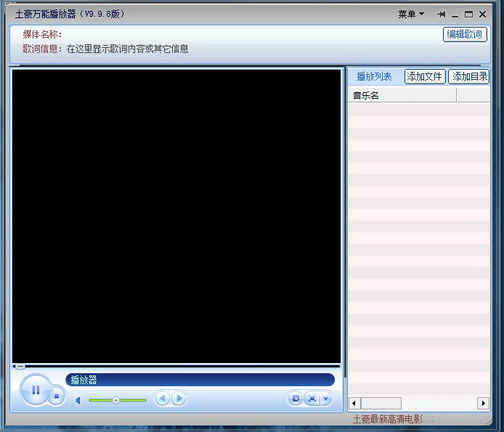Click the playlist scrollbar left arrow
The height and width of the screenshot is (432, 504).
[x=354, y=403]
